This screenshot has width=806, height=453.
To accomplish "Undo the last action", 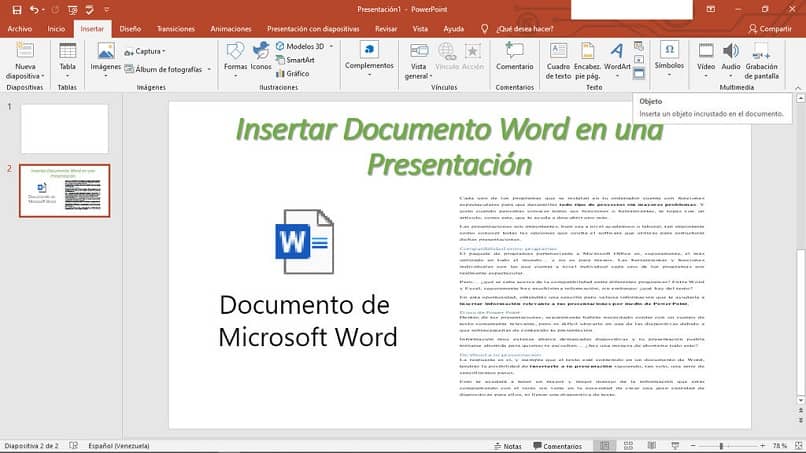I will click(x=34, y=9).
